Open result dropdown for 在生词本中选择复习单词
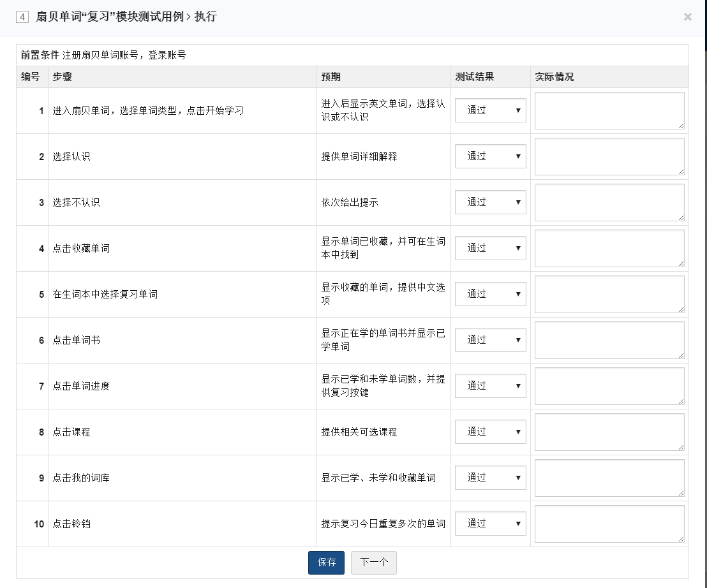The image size is (707, 588). pos(491,294)
